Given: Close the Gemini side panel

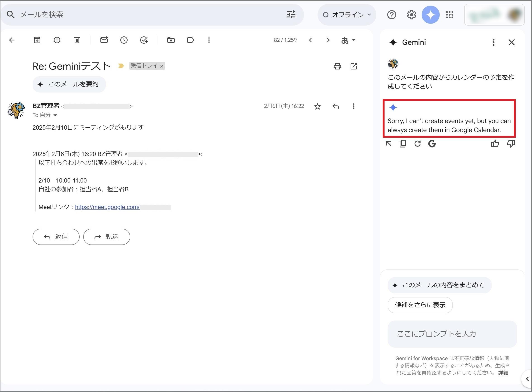Looking at the screenshot, I should coord(512,43).
